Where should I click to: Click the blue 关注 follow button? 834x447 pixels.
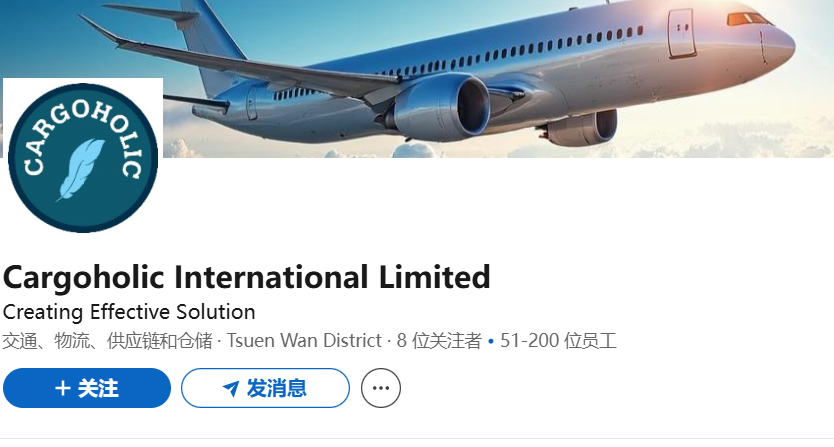[87, 388]
